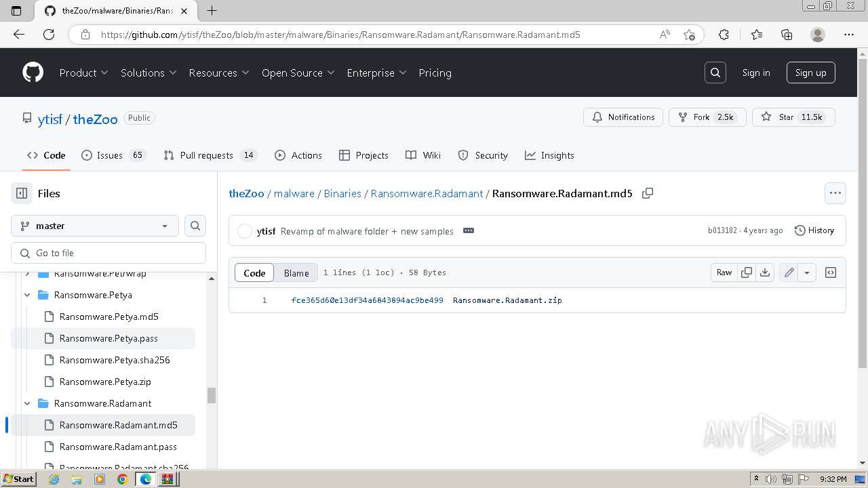This screenshot has height=488, width=868.
Task: Fork the repository
Action: coord(707,117)
